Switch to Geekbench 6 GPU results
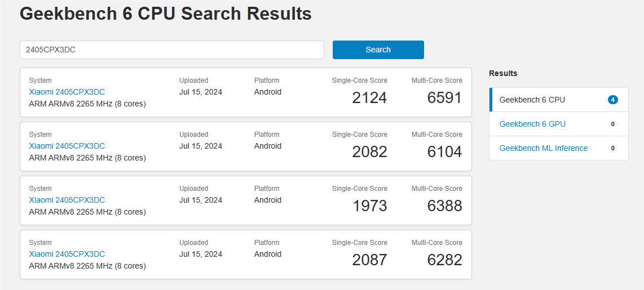644x290 pixels. (532, 124)
